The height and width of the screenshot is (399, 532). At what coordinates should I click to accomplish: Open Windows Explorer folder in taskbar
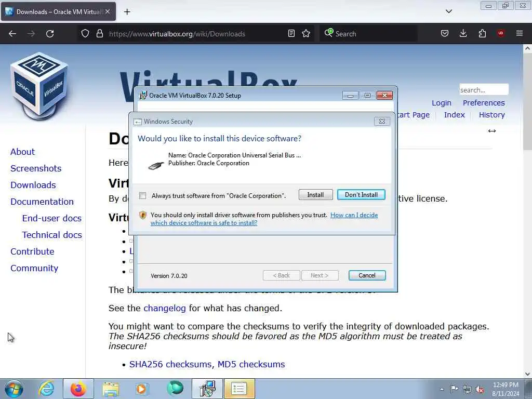click(111, 389)
